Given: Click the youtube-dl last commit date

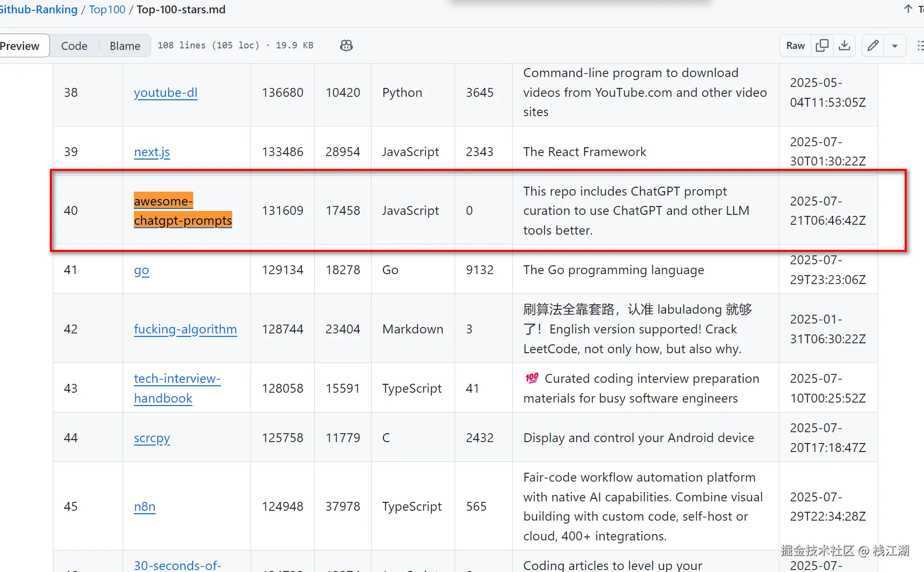Looking at the screenshot, I should 828,92.
